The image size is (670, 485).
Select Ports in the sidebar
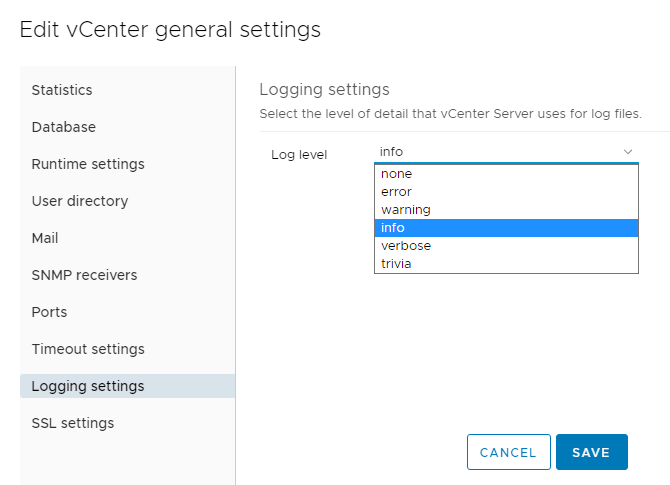50,312
